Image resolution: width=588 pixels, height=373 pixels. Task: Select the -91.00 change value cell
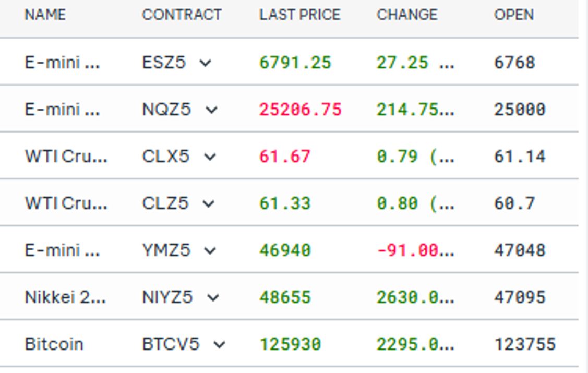point(415,250)
